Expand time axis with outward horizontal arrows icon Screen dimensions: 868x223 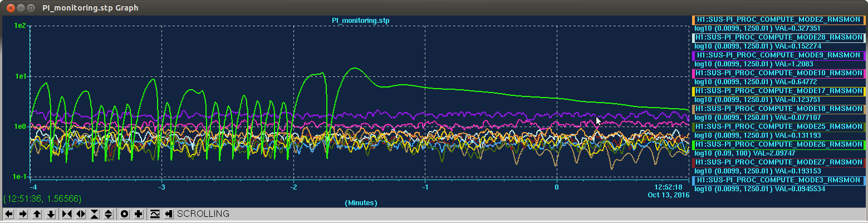pos(81,214)
